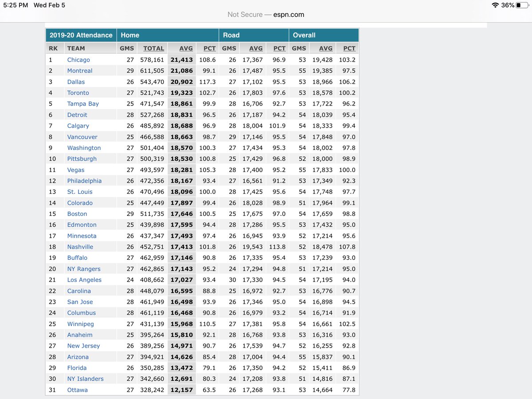
Task: Open the NY Rangers team link
Action: point(84,269)
